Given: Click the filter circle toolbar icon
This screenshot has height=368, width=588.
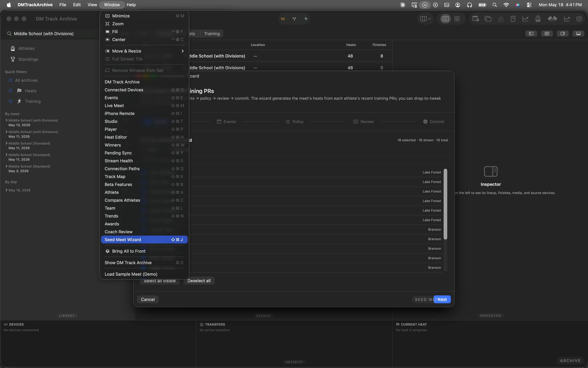Looking at the screenshot, I should (579, 19).
